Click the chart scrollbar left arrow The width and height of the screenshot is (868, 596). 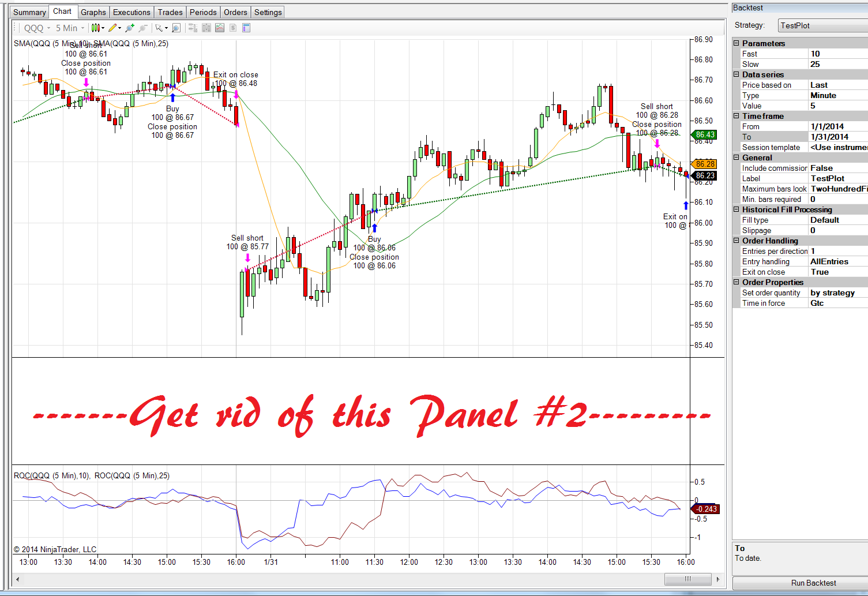tap(18, 579)
